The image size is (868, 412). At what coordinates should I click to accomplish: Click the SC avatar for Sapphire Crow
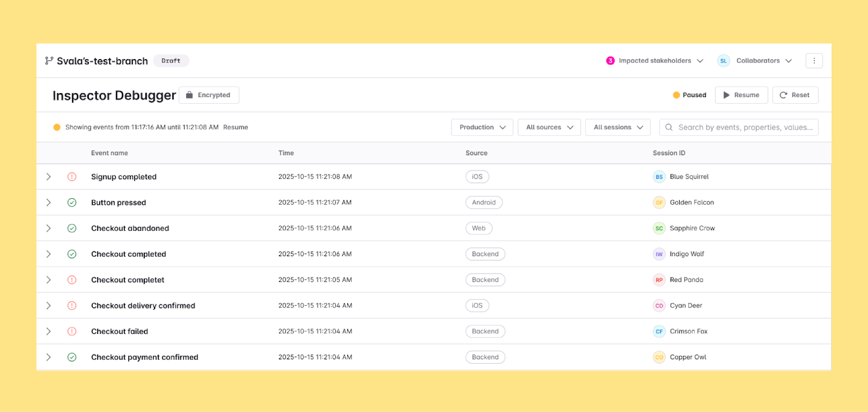coord(659,229)
